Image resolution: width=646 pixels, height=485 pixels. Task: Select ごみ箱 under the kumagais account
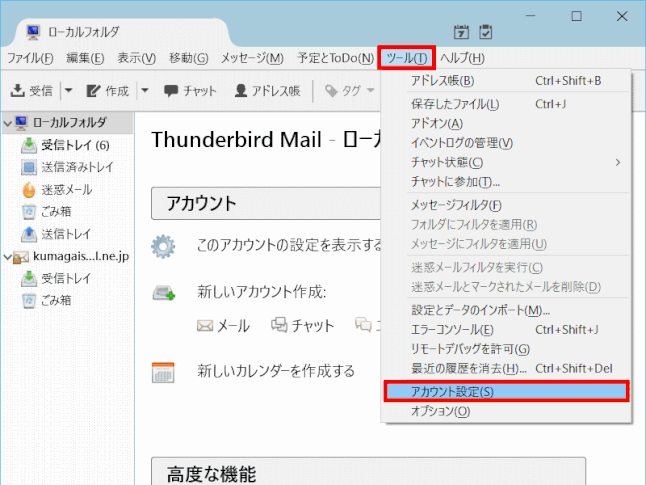pyautogui.click(x=46, y=301)
